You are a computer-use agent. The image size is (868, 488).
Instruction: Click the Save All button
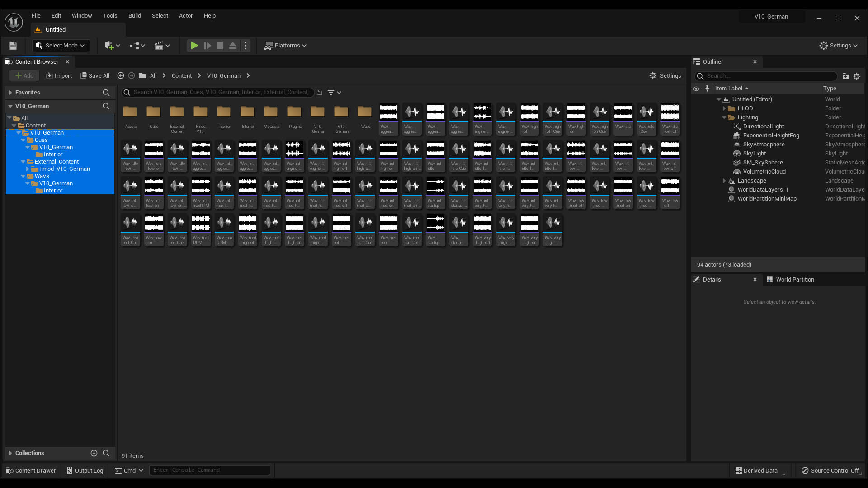(95, 76)
